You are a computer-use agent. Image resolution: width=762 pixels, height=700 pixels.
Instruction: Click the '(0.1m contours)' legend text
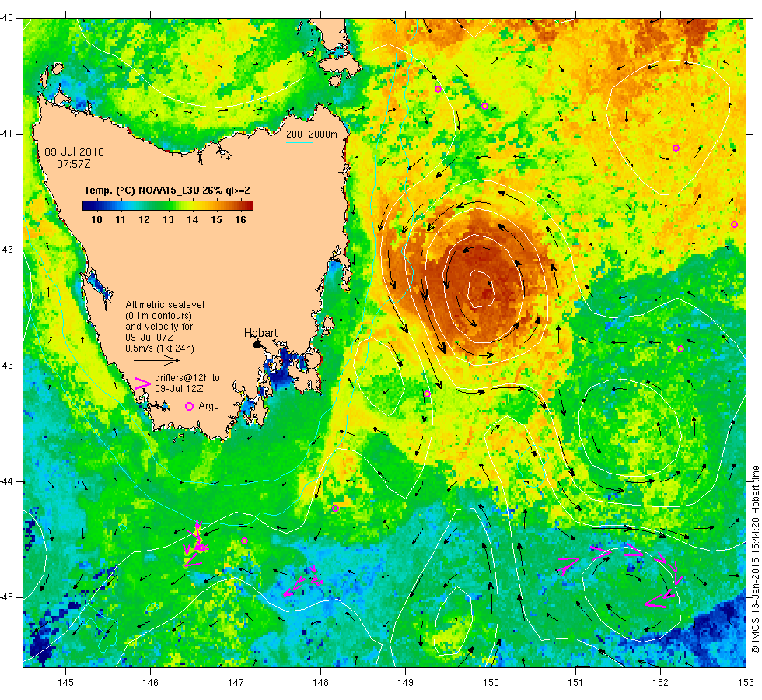(x=159, y=316)
